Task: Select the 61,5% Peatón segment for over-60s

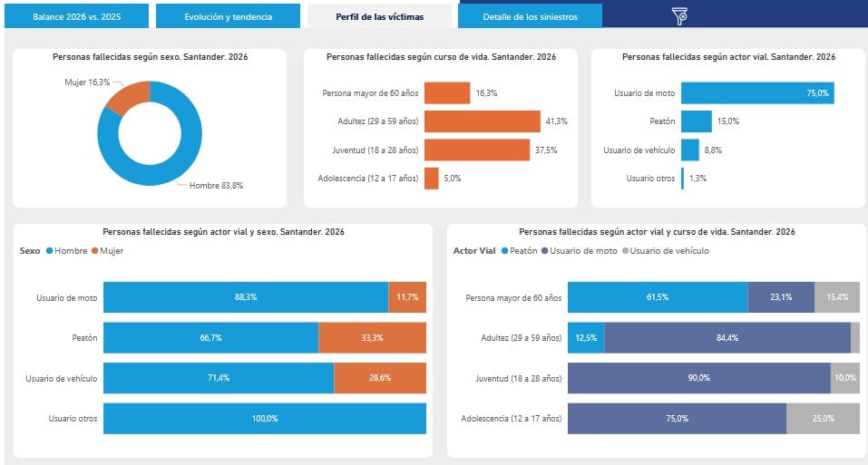Action: tap(657, 297)
